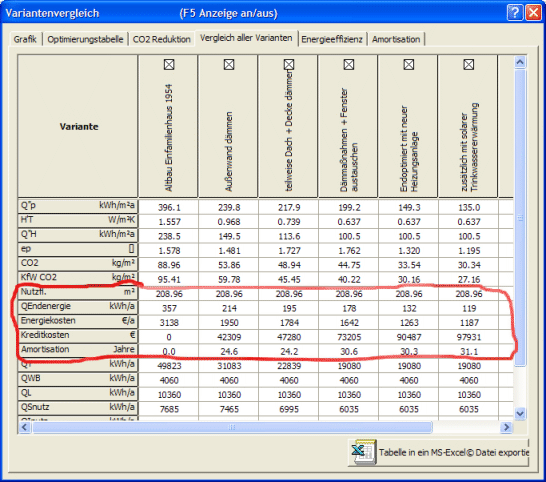
Task: Click the vertical scrollbar down arrow
Action: pos(520,414)
